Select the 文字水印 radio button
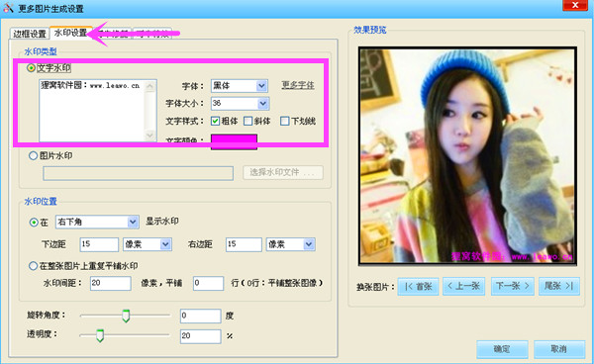 pos(31,68)
